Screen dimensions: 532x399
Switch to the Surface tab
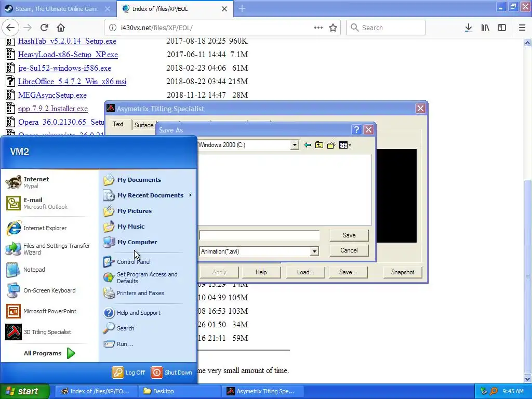pos(144,125)
